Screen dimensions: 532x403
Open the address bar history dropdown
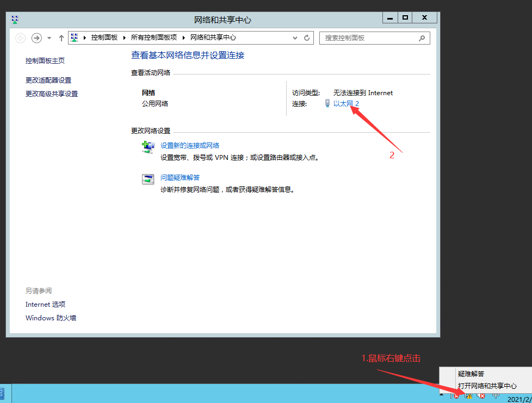click(295, 38)
